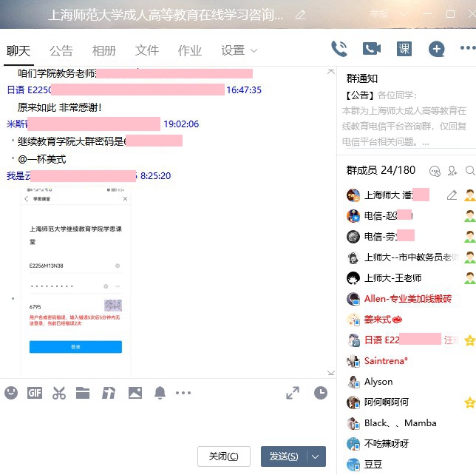Open send options arrow beside 发送

coord(316,457)
